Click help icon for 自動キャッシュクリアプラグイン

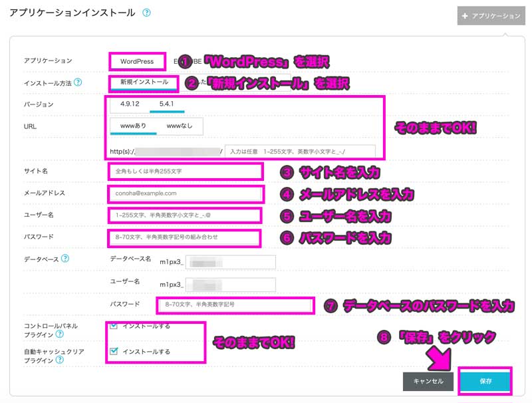pyautogui.click(x=59, y=360)
